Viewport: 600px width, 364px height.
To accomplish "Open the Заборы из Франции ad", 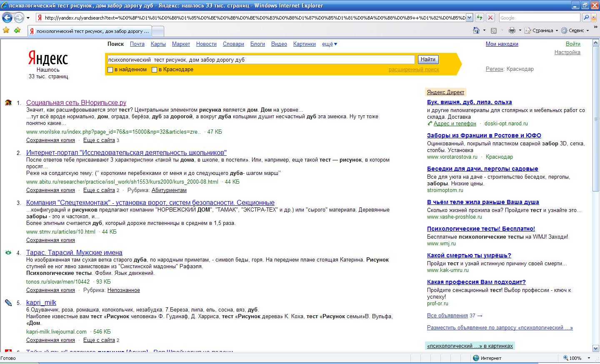I will (484, 135).
